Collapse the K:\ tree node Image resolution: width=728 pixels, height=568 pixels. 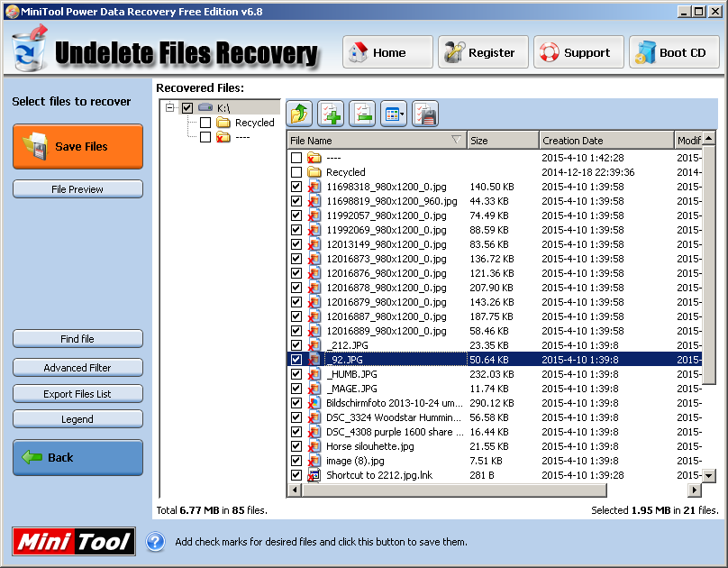coord(170,108)
